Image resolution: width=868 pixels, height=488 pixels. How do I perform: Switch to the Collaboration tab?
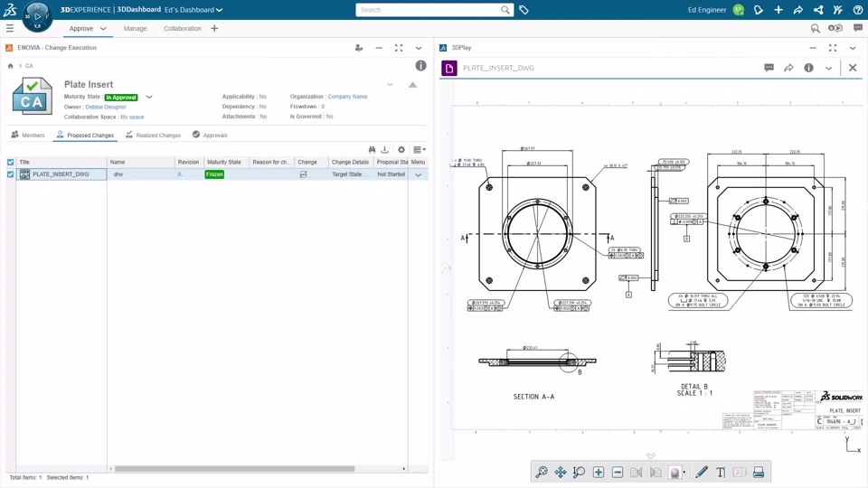[x=182, y=28]
